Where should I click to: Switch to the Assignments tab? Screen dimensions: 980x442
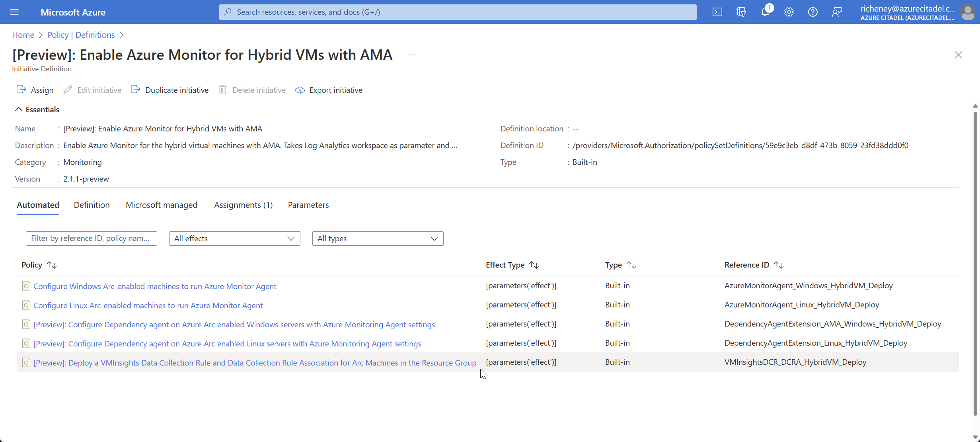tap(243, 205)
